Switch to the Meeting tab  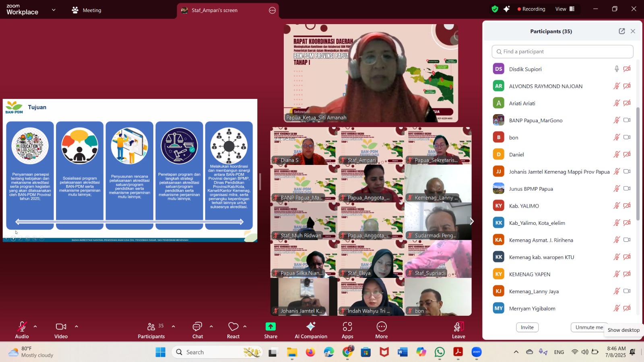(87, 10)
